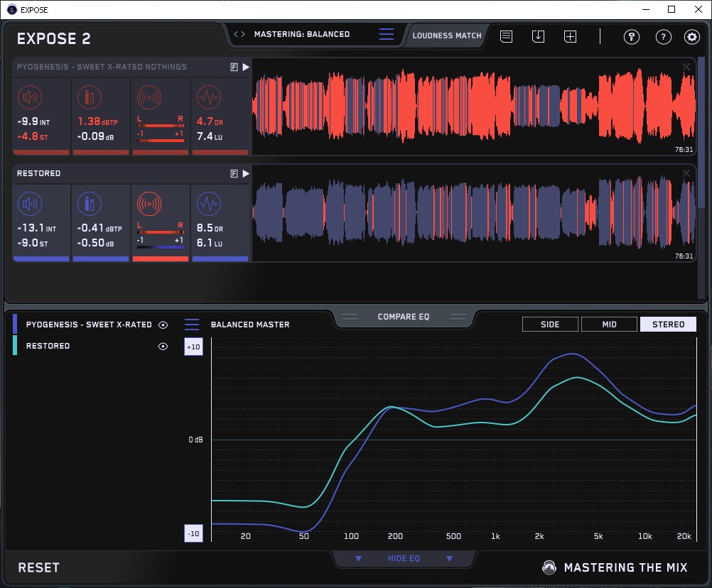Click the +10 EQ scale button
This screenshot has height=588, width=712.
pos(193,347)
